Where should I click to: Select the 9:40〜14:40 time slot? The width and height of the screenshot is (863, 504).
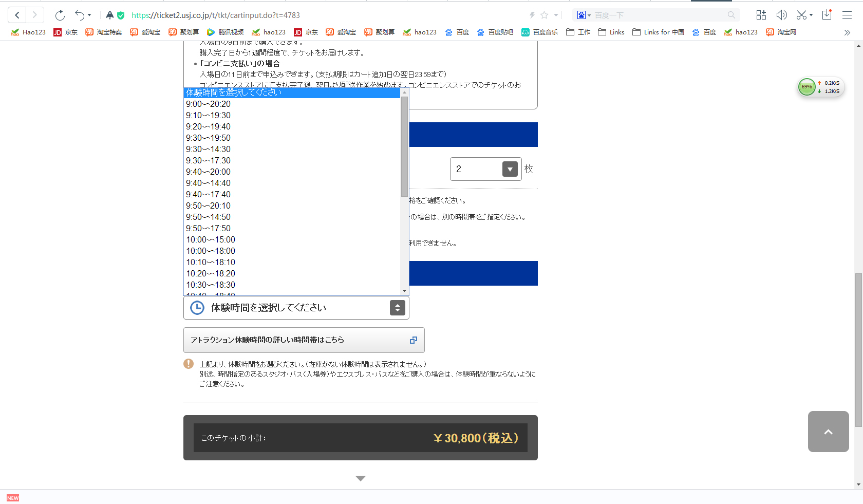pyautogui.click(x=292, y=183)
